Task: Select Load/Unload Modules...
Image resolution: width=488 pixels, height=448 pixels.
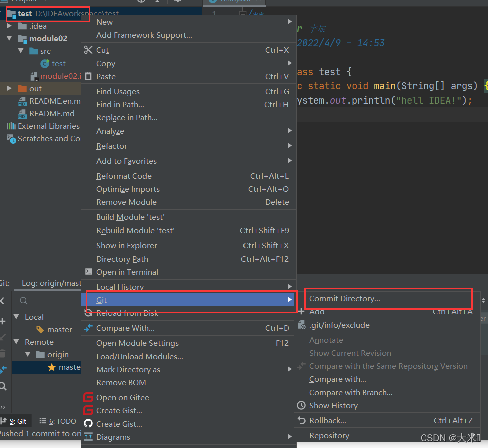Action: tap(188, 356)
